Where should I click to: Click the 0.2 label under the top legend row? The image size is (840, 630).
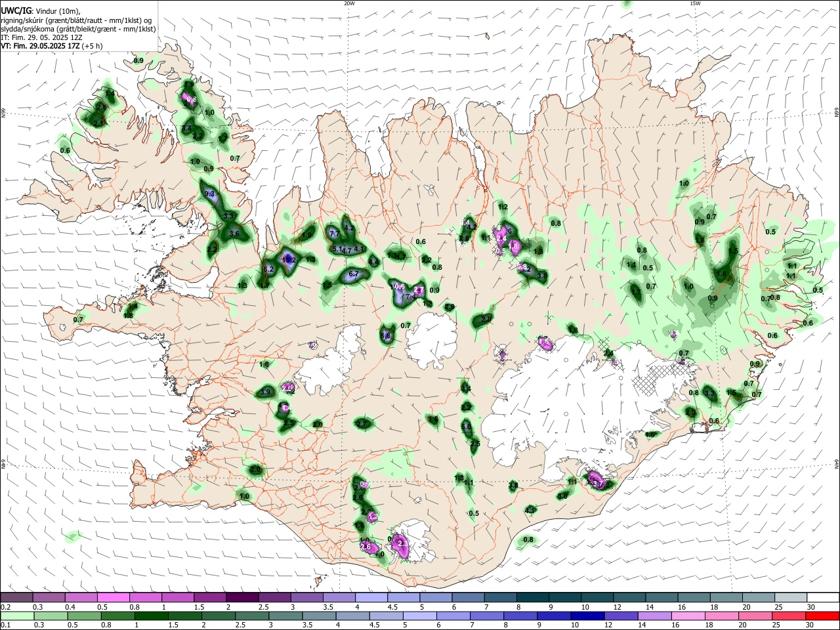5,607
